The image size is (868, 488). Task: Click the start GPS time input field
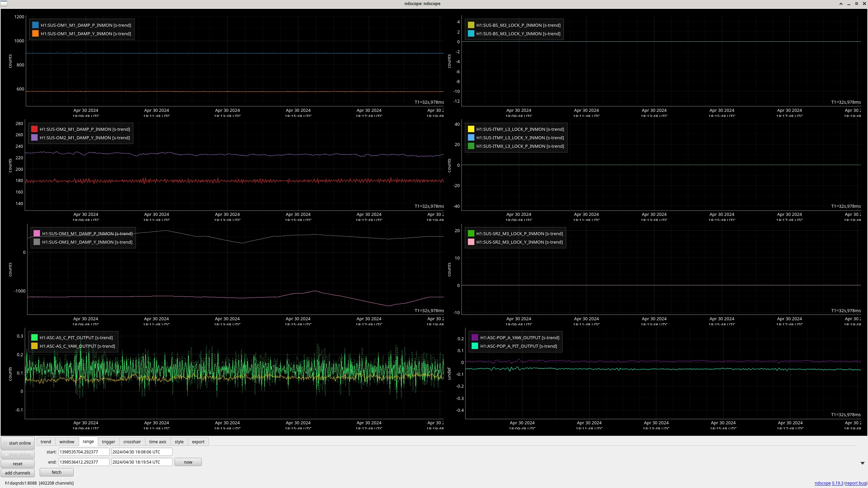[x=84, y=452]
